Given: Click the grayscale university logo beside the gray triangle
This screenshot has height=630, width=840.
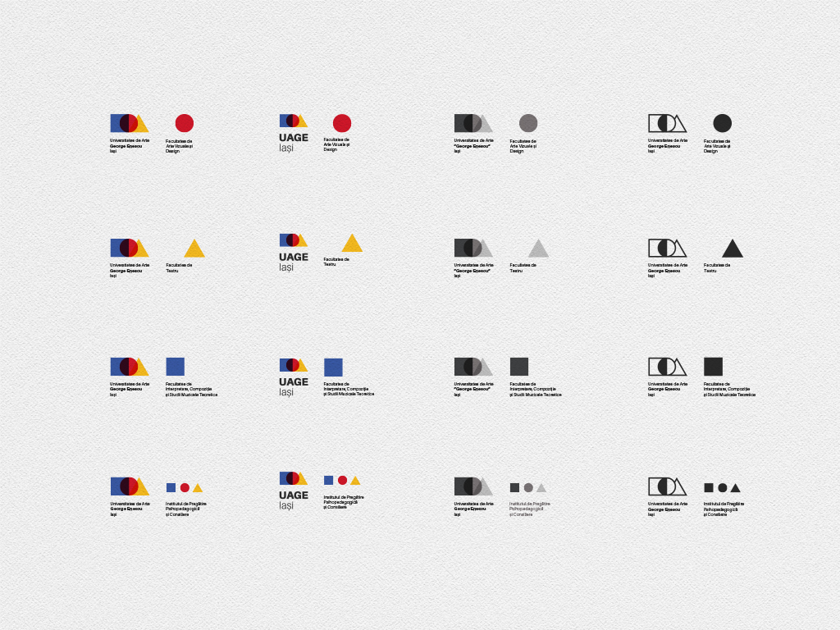Looking at the screenshot, I should 473,248.
